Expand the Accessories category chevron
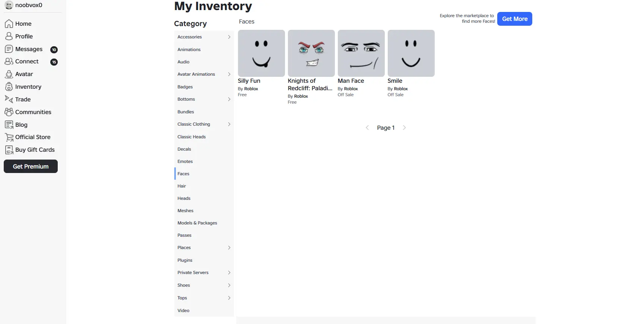 pos(229,37)
